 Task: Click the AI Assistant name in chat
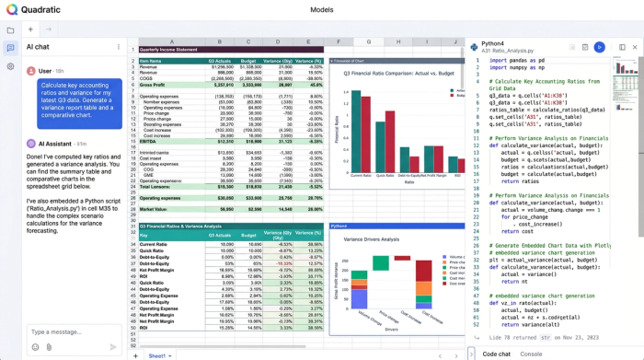55,144
